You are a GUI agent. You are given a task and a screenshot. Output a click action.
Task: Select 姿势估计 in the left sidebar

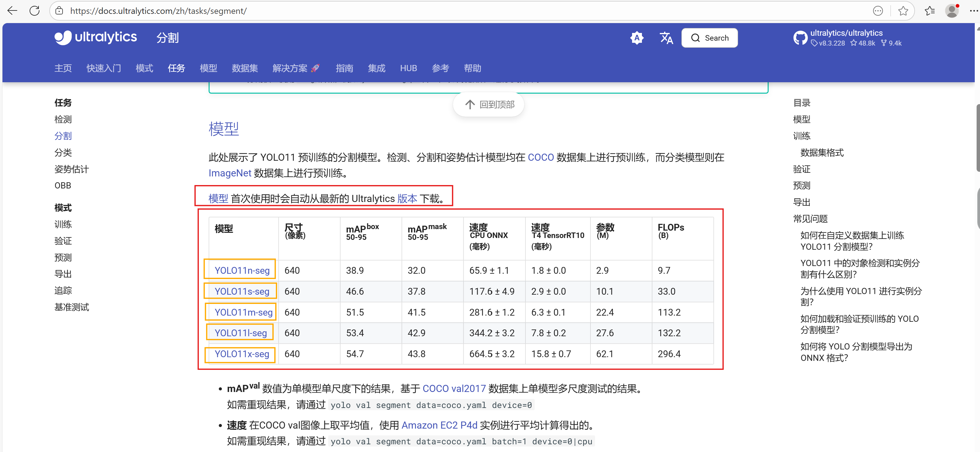pos(71,169)
